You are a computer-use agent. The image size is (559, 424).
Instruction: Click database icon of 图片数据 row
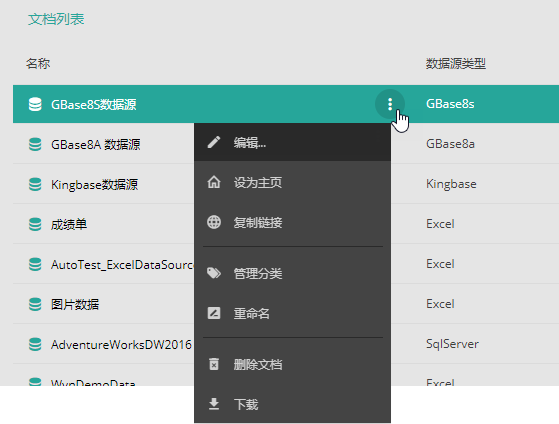click(x=35, y=304)
